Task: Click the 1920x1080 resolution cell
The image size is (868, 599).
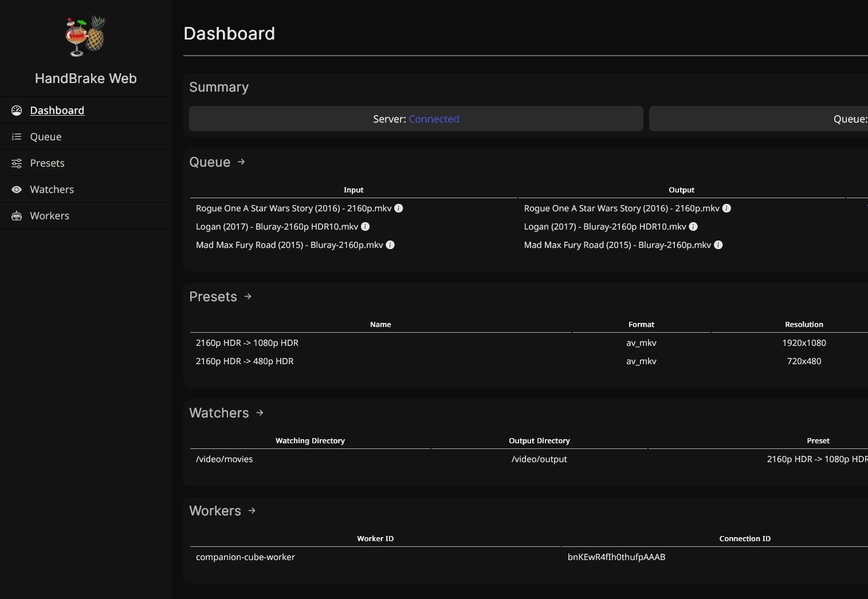Action: click(804, 343)
